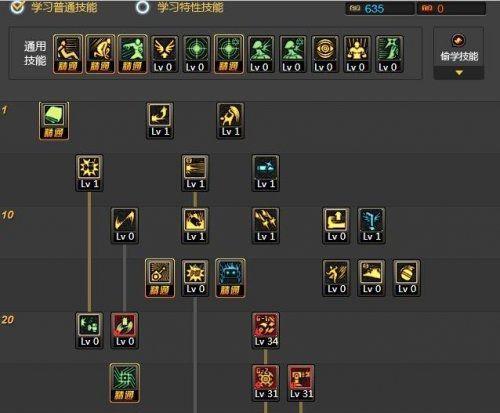500x413 pixels.
Task: Click the eye-shaped general skill at Lv 0
Action: point(324,54)
